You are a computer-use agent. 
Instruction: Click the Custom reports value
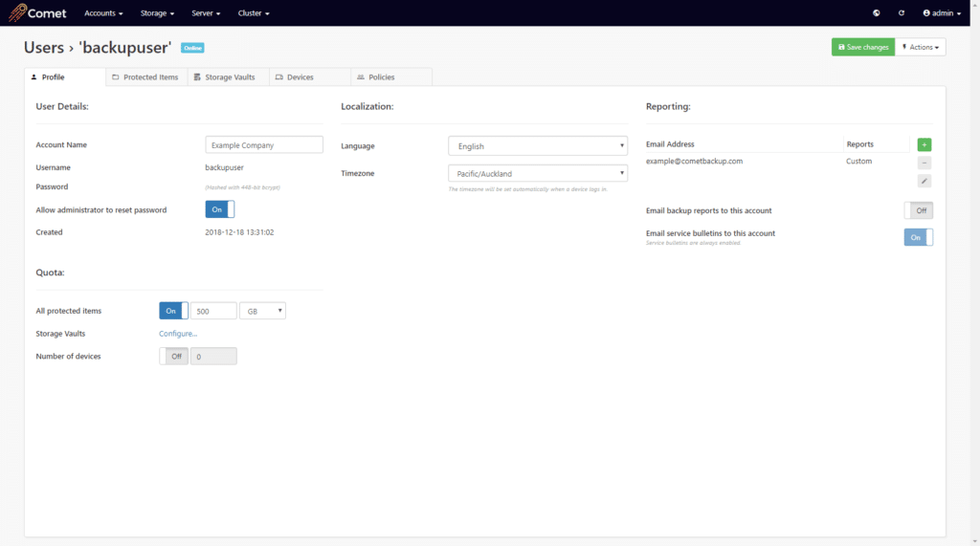pos(858,162)
